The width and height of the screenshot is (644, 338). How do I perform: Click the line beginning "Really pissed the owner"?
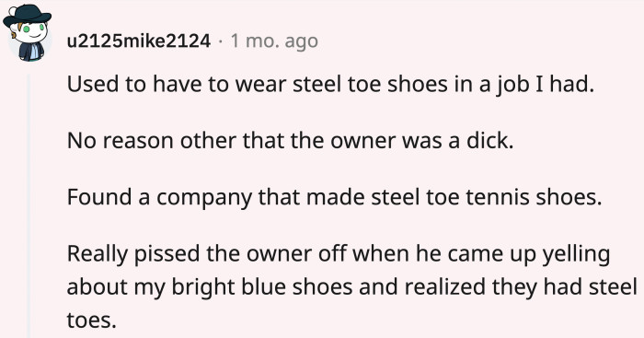[338, 253]
